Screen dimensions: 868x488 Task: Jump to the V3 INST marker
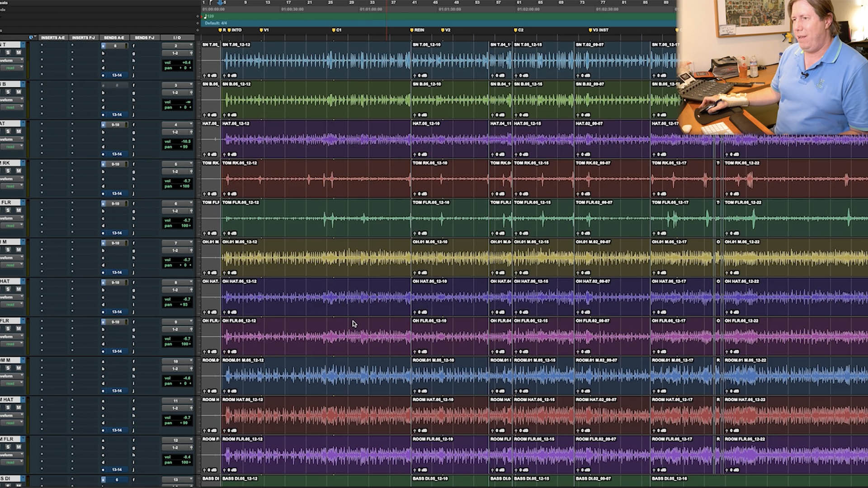point(599,30)
